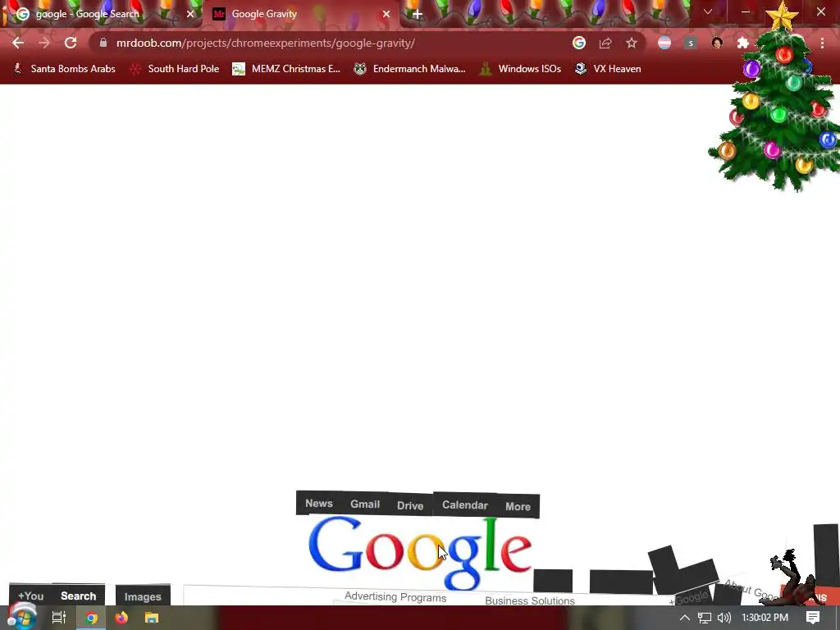Open the South Hard Pole bookmark
This screenshot has width=840, height=630.
tap(174, 69)
